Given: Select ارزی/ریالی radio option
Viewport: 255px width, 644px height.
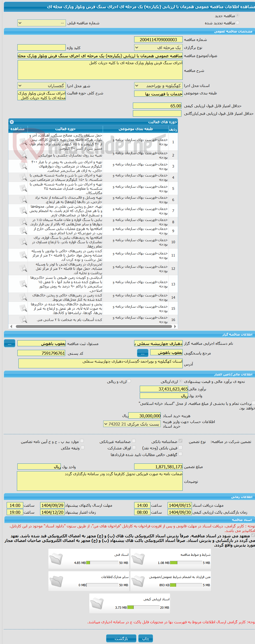Looking at the screenshot, I should point(181,381).
